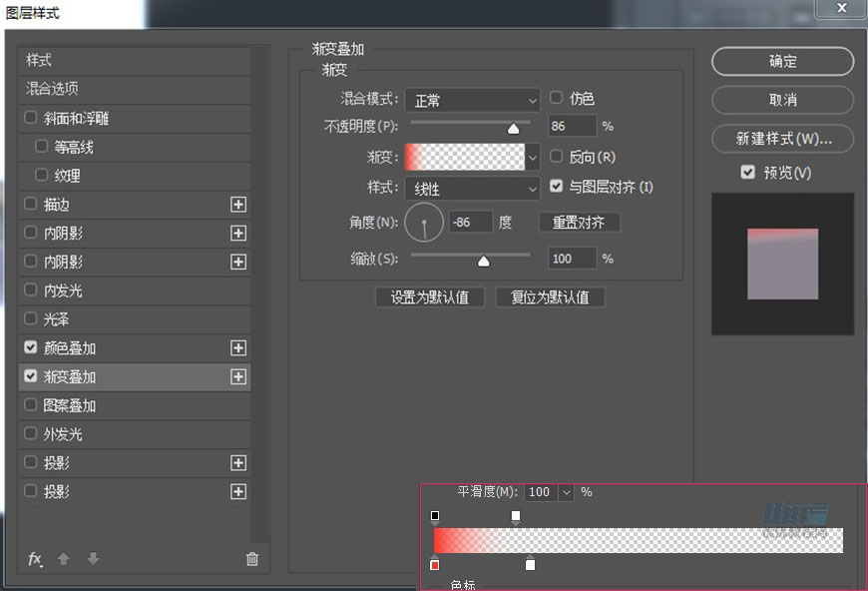Toggle the 反向 reverse checkbox
This screenshot has height=591, width=868.
pos(557,157)
